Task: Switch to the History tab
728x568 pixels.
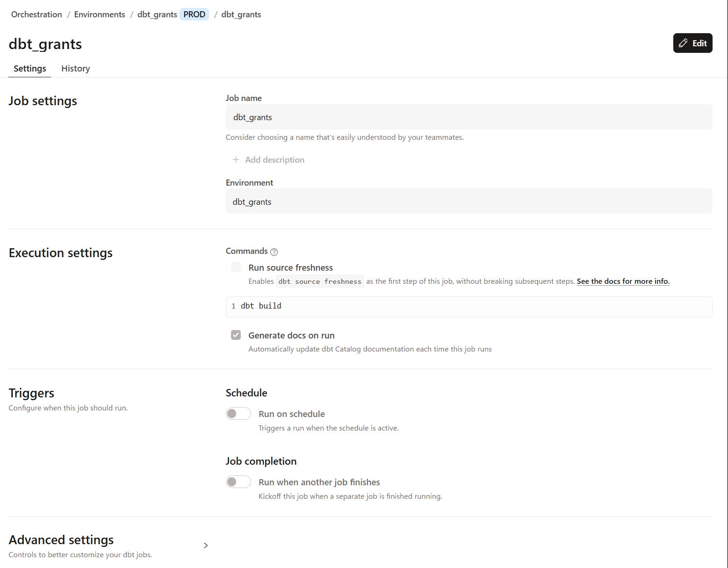Action: click(x=75, y=69)
